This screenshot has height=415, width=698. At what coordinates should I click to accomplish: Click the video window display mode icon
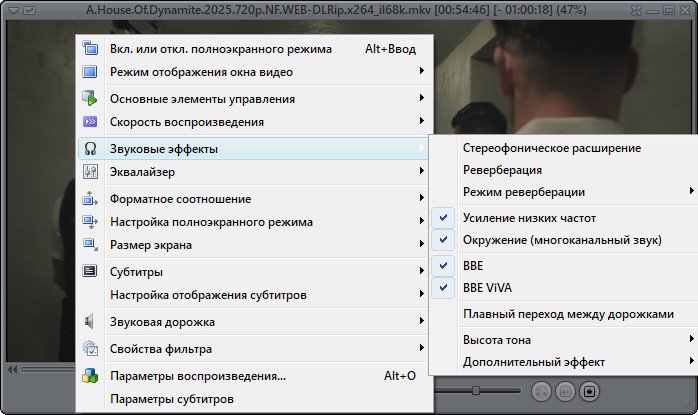(90, 72)
